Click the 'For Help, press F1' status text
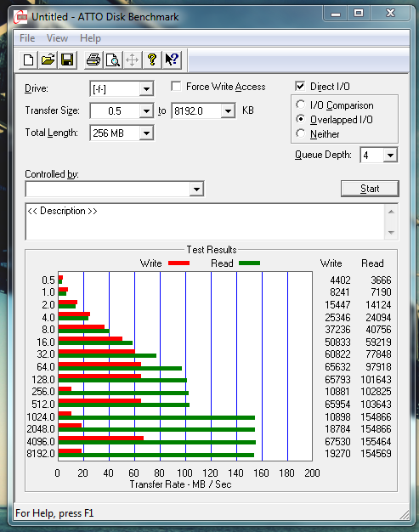 tap(54, 513)
